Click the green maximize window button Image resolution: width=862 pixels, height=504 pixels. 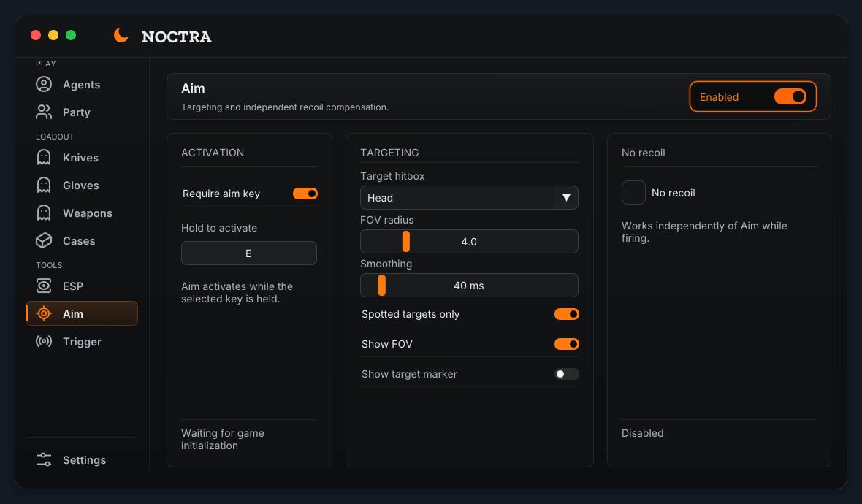[x=71, y=35]
